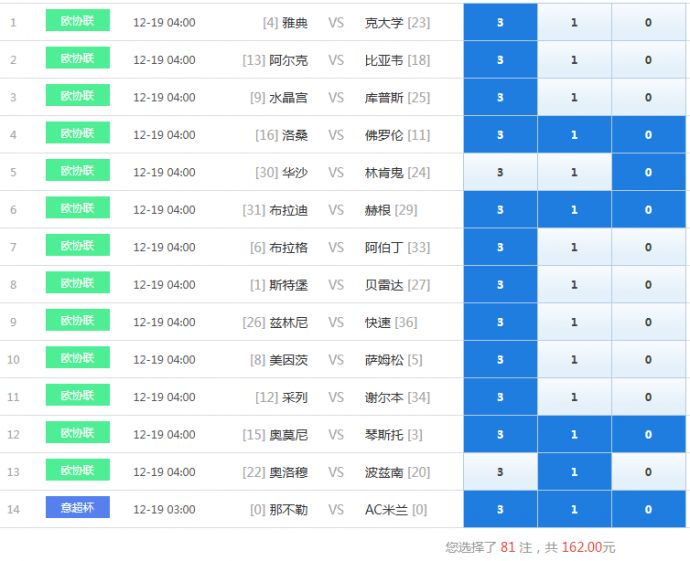Select the 1 (draw) option for 阿尔克 vs 比亚韦

(x=574, y=60)
